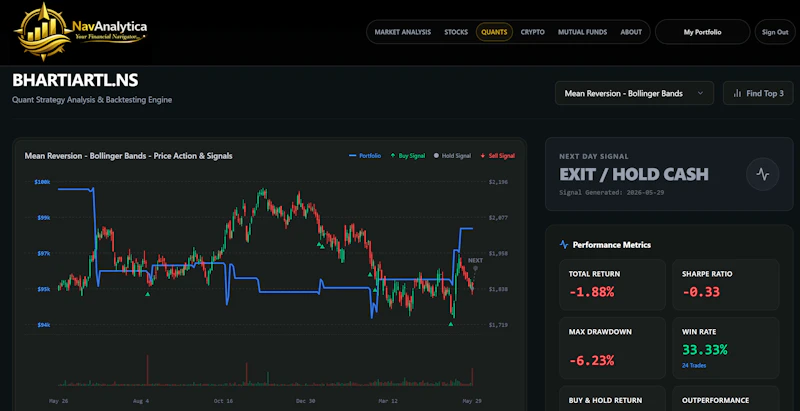This screenshot has width=800, height=411.
Task: Toggle the Buy Signal legend entry
Action: coord(408,156)
